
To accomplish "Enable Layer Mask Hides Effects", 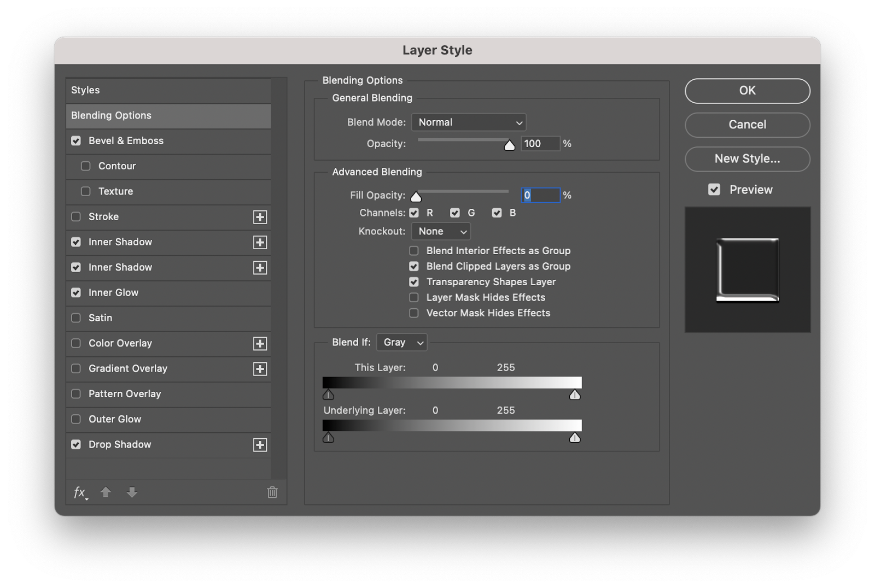I will (x=414, y=298).
